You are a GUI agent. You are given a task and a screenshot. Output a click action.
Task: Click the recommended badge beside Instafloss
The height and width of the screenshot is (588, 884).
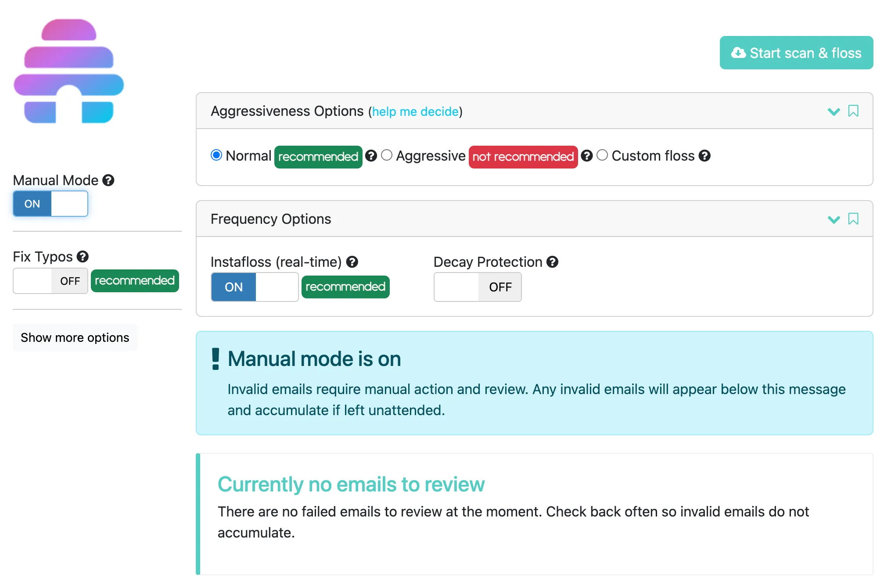pos(345,287)
